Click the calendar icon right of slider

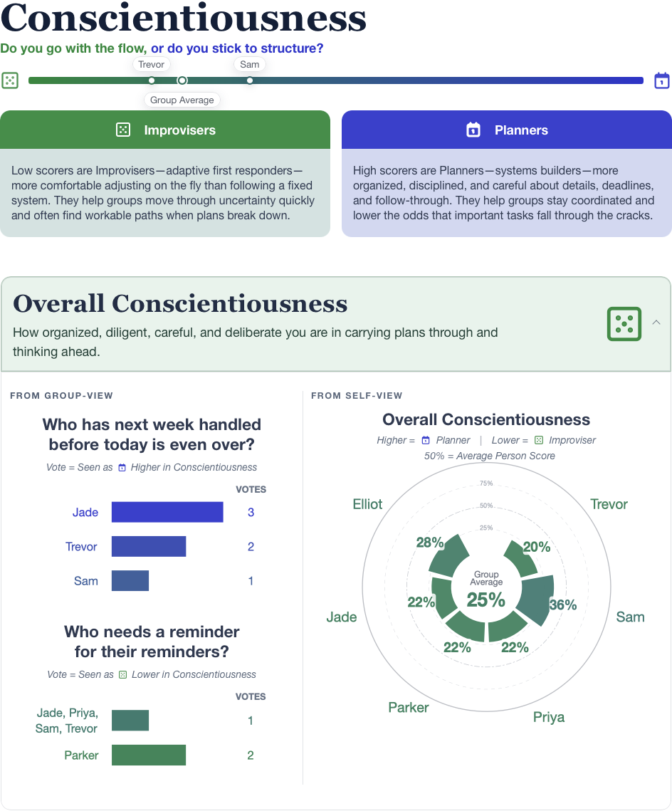click(x=661, y=80)
